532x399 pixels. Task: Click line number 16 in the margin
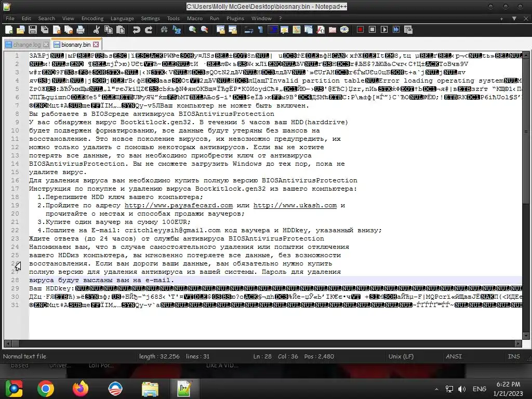15,180
